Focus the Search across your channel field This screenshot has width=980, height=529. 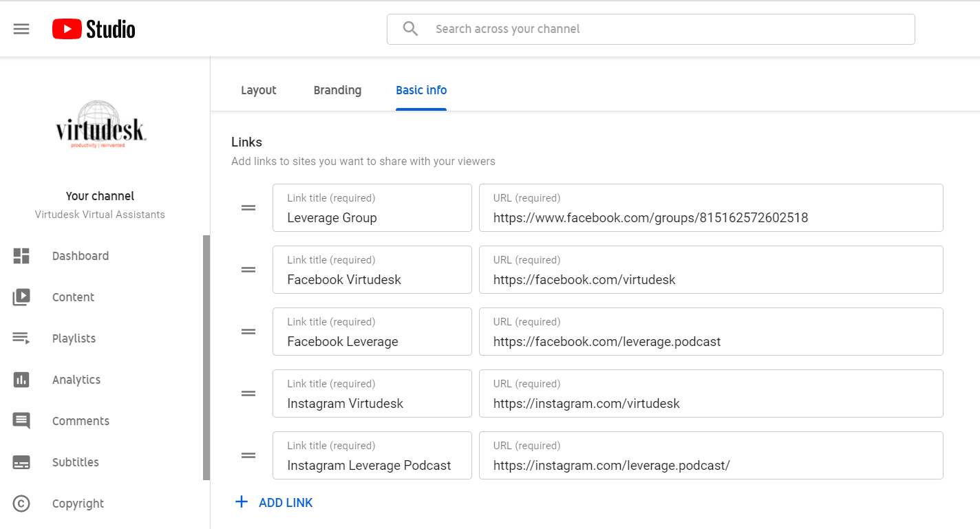651,29
